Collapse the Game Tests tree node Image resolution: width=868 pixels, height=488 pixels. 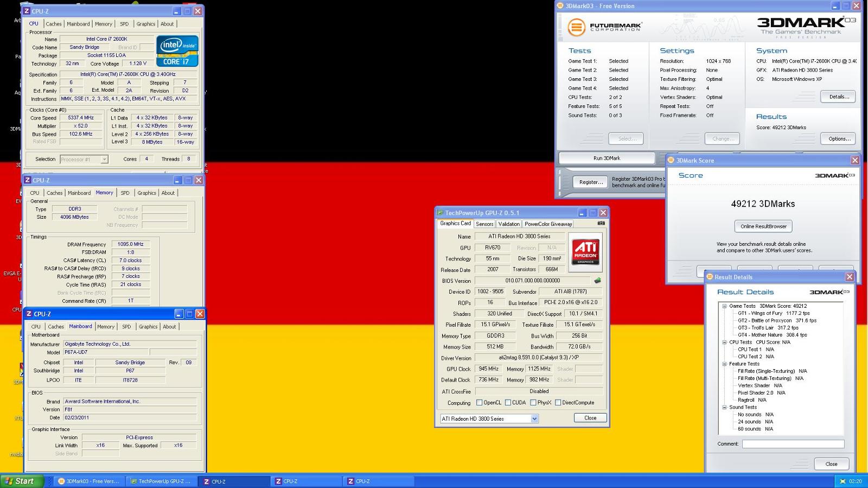pyautogui.click(x=724, y=306)
